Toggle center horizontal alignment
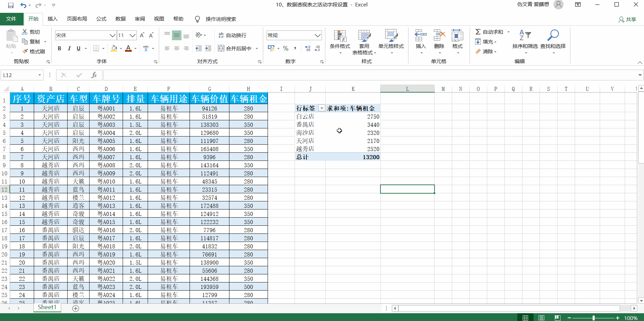The width and height of the screenshot is (644, 321). tap(176, 48)
